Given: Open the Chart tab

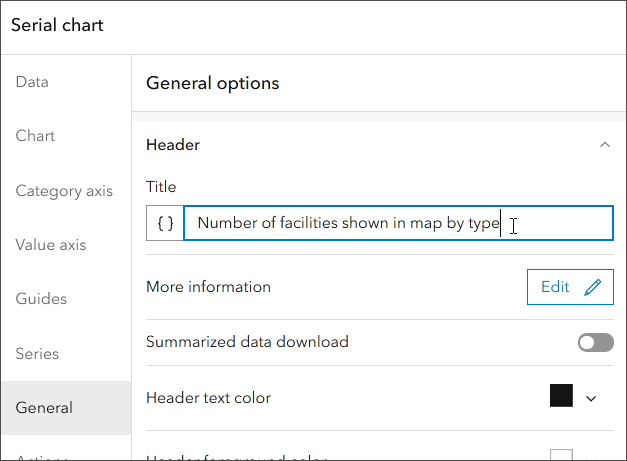Looking at the screenshot, I should (x=35, y=136).
